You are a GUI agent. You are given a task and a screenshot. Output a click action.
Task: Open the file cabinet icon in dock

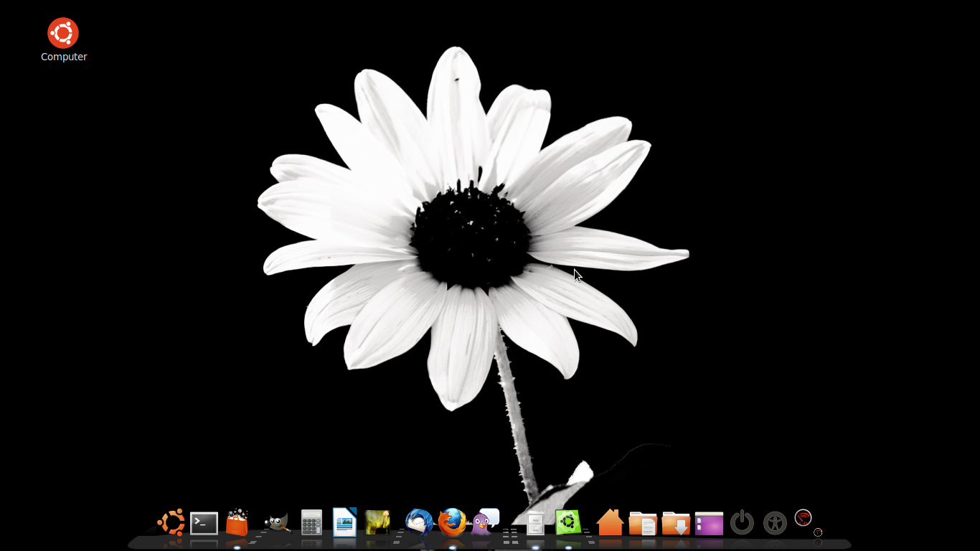[x=535, y=523]
